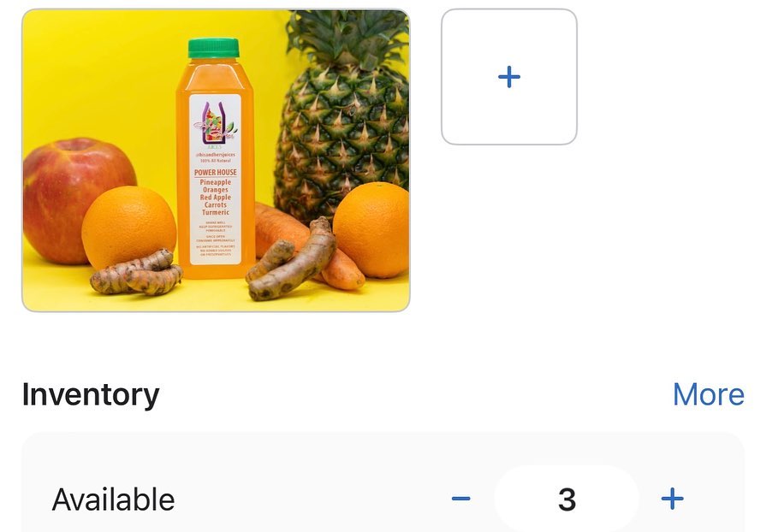766x532 pixels.
Task: Click the More link beside Inventory
Action: [x=709, y=394]
